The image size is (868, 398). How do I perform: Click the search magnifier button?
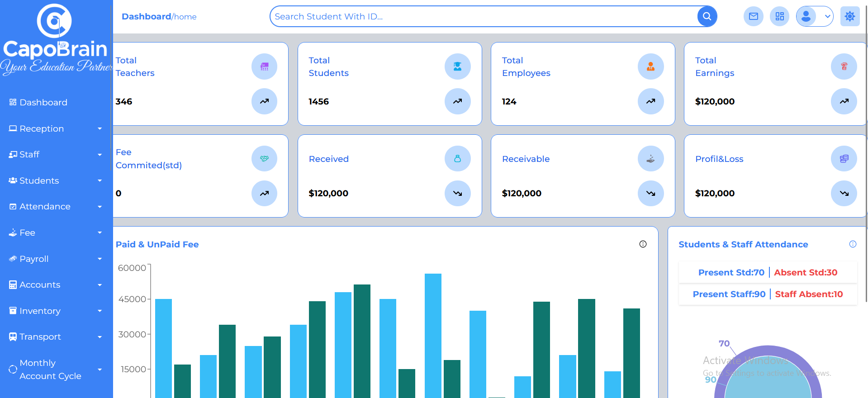pyautogui.click(x=707, y=16)
